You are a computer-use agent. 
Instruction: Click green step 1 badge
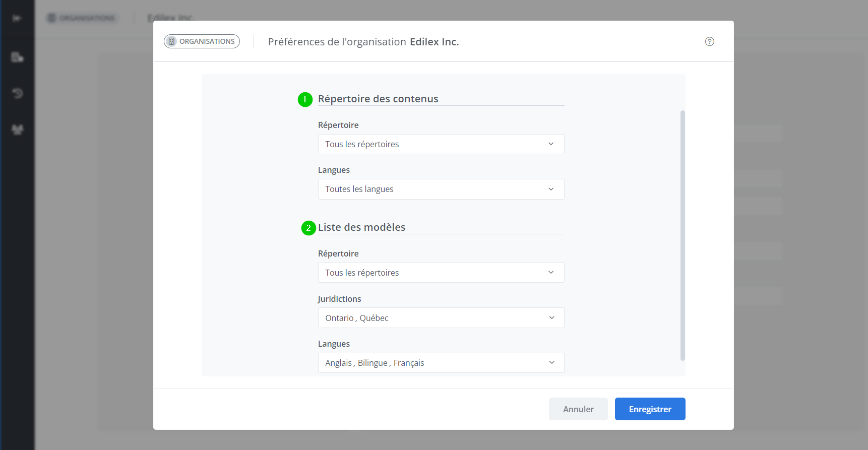tap(305, 100)
